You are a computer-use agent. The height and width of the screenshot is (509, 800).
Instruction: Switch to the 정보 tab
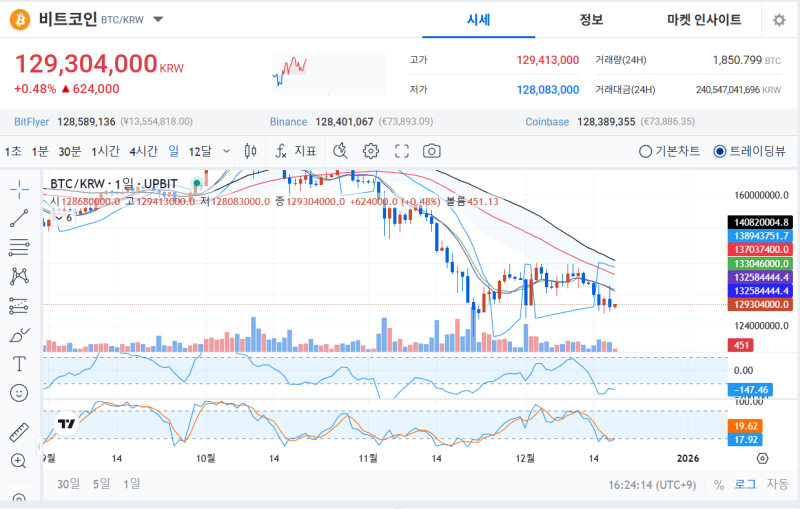coord(591,20)
